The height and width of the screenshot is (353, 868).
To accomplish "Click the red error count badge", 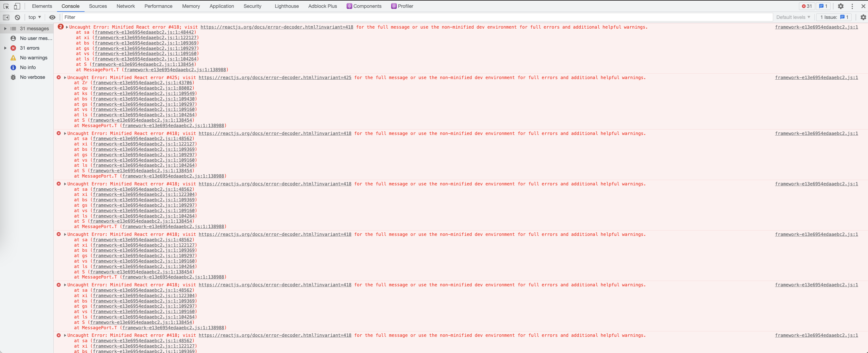I will point(807,6).
